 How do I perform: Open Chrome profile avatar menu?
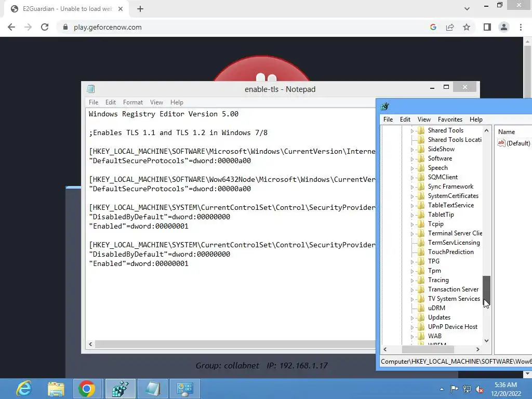click(x=504, y=27)
